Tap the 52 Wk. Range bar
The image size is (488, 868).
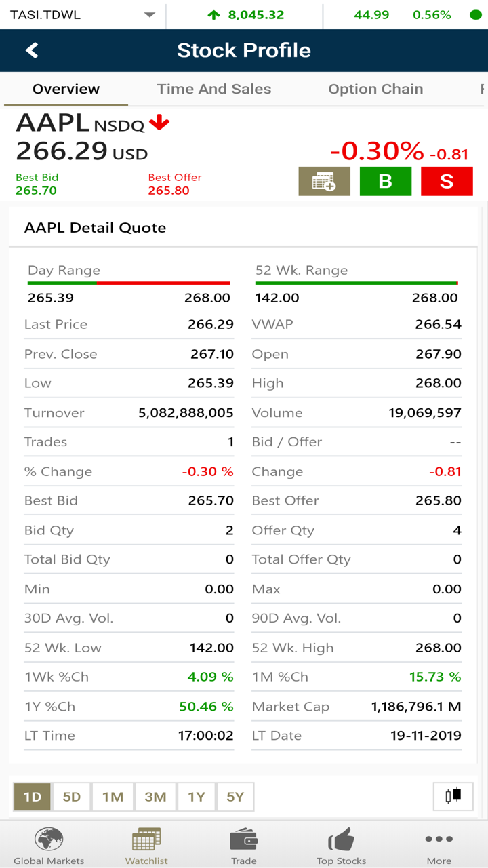coord(357,283)
